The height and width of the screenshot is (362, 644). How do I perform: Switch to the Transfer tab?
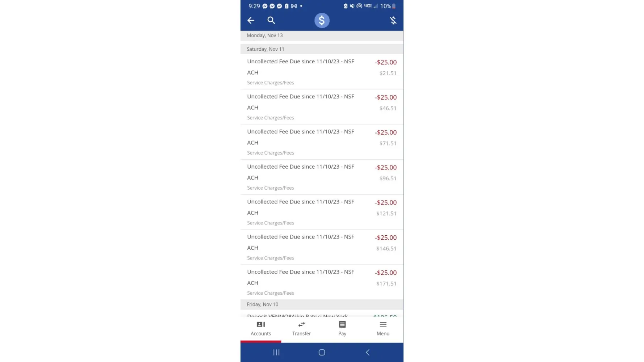pyautogui.click(x=301, y=328)
